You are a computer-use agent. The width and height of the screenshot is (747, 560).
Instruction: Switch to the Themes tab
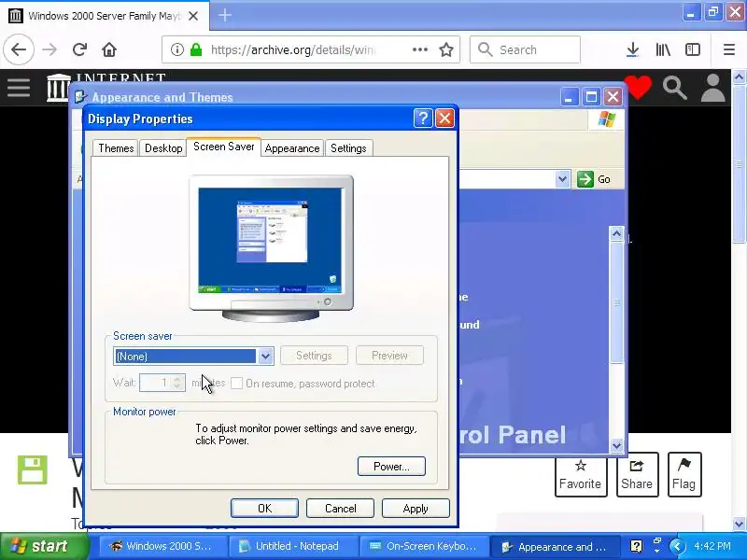tap(116, 148)
